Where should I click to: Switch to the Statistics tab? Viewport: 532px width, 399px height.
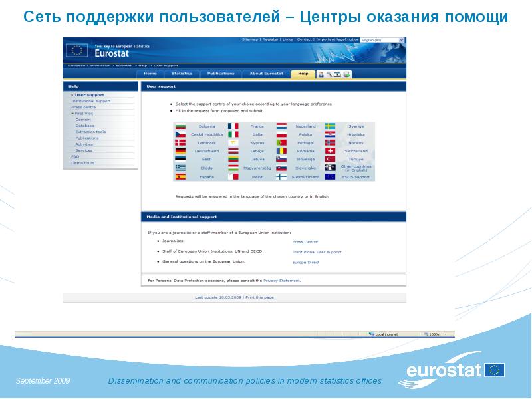(x=182, y=74)
